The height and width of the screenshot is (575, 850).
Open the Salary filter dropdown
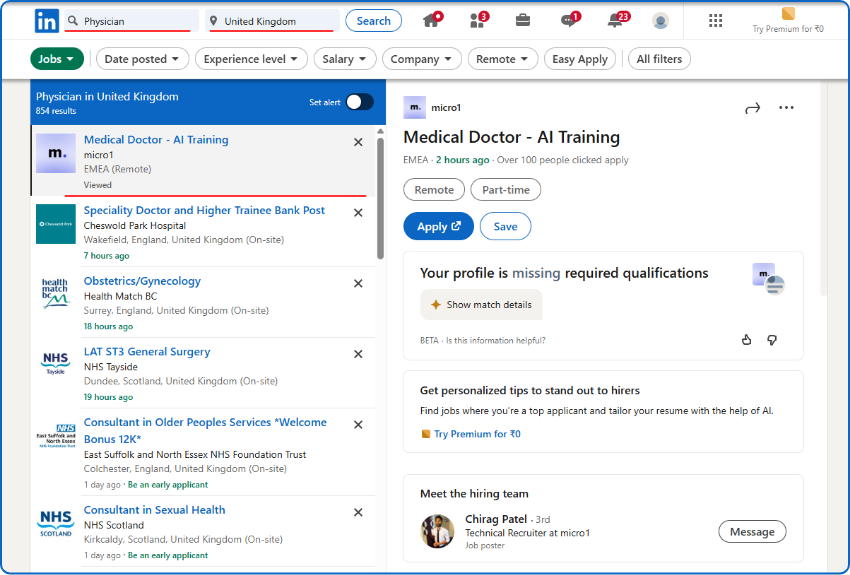point(345,59)
